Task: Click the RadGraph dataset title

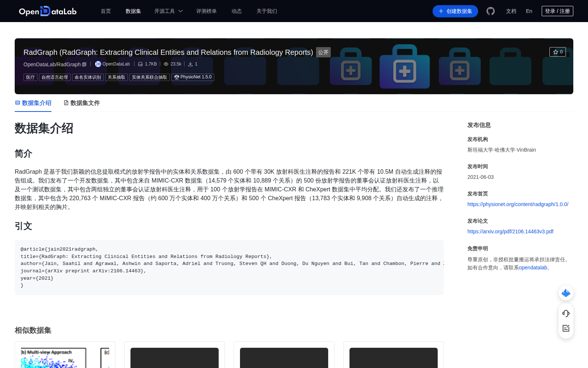Action: coord(168,52)
